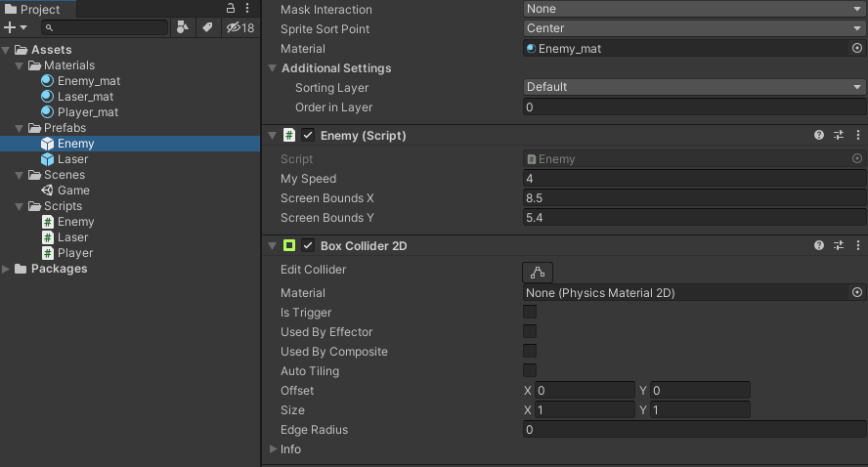Open Box Collider 2D more options menu
Viewport: 868px width, 467px height.
[x=857, y=246]
